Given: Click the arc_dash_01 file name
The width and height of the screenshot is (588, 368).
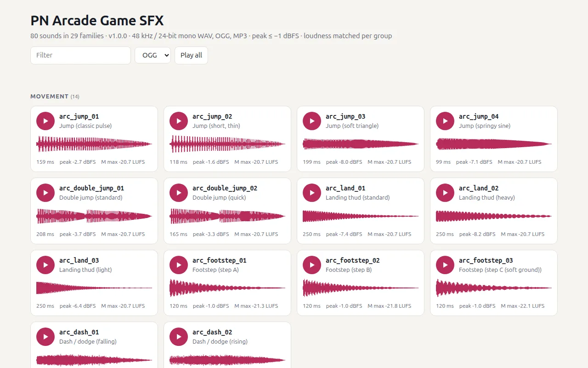Looking at the screenshot, I should 79,332.
